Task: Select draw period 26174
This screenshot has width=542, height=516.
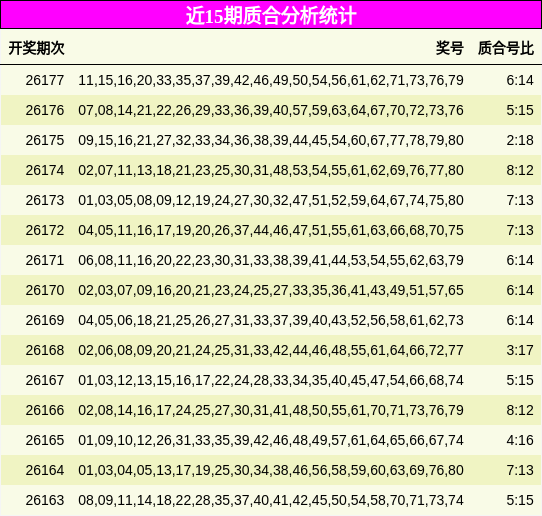Action: coord(45,170)
